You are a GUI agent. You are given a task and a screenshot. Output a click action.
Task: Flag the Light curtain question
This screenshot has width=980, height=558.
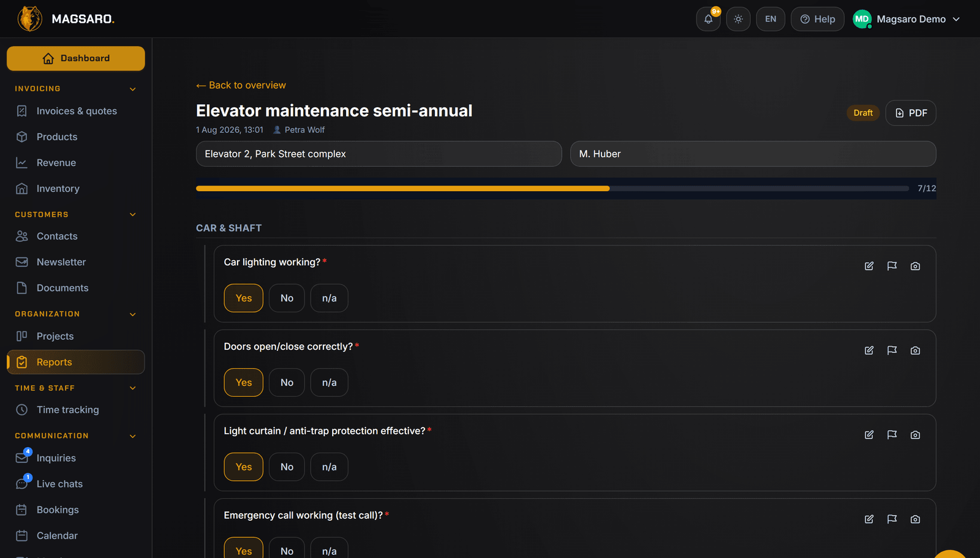(x=892, y=435)
